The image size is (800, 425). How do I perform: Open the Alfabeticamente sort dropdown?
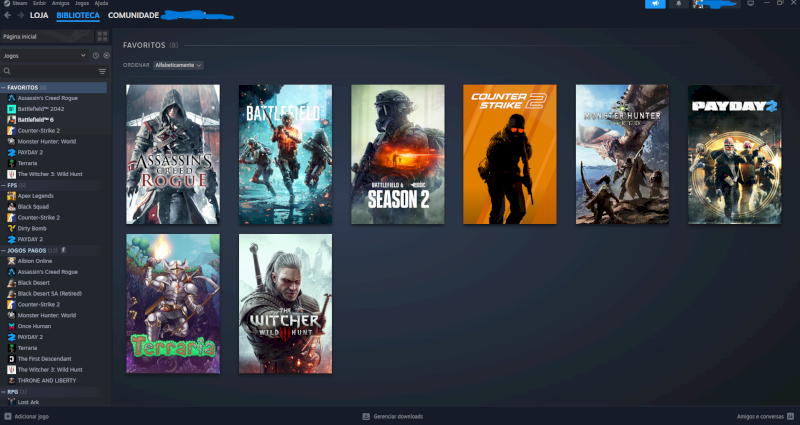click(x=178, y=65)
